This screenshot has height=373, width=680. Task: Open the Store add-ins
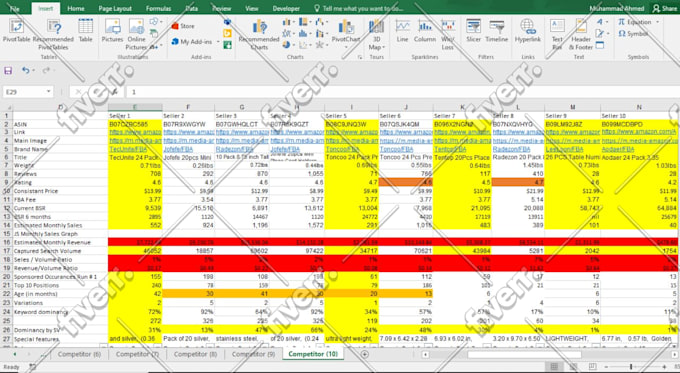(x=183, y=26)
